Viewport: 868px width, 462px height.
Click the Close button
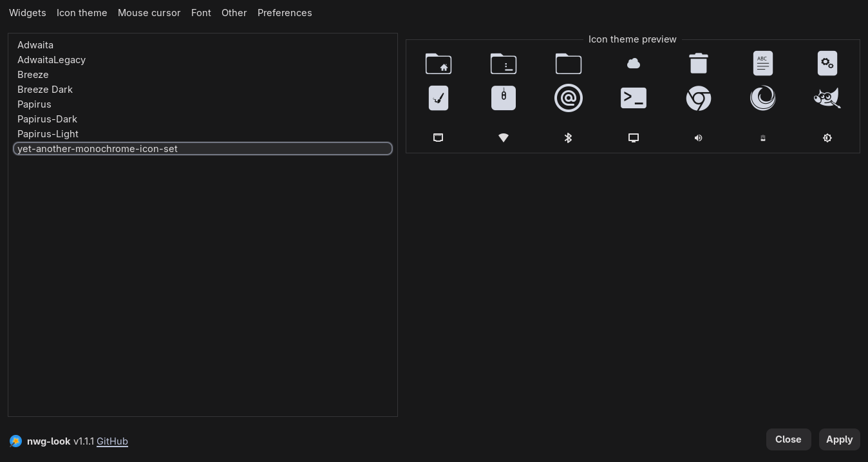point(788,439)
